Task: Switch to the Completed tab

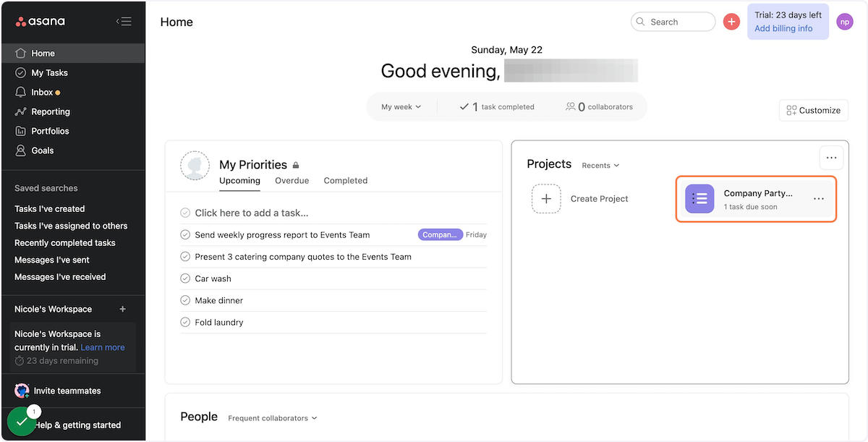Action: coord(346,181)
